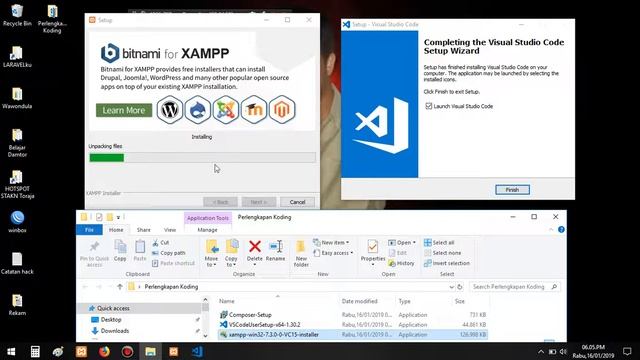
Task: Switch to Manage ribbon tab
Action: [207, 230]
